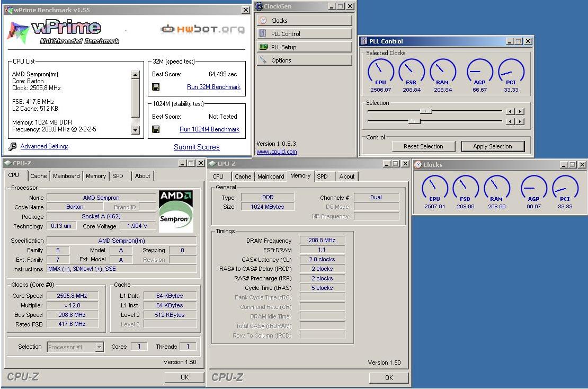Run the 1024M Benchmark

pyautogui.click(x=209, y=129)
